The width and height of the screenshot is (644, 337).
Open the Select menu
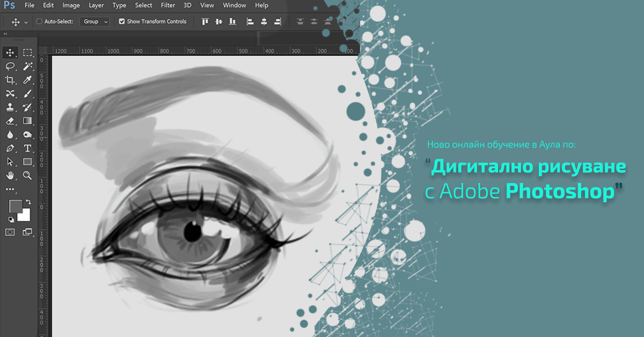point(143,5)
